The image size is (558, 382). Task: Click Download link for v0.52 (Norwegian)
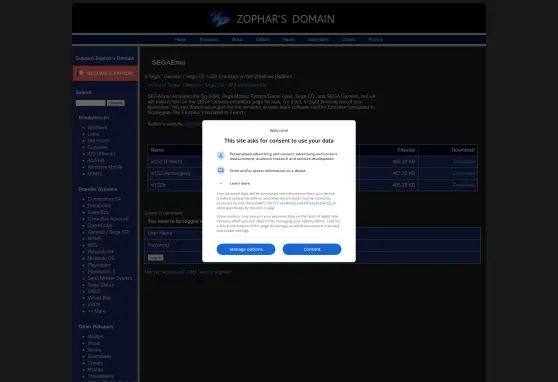(464, 173)
